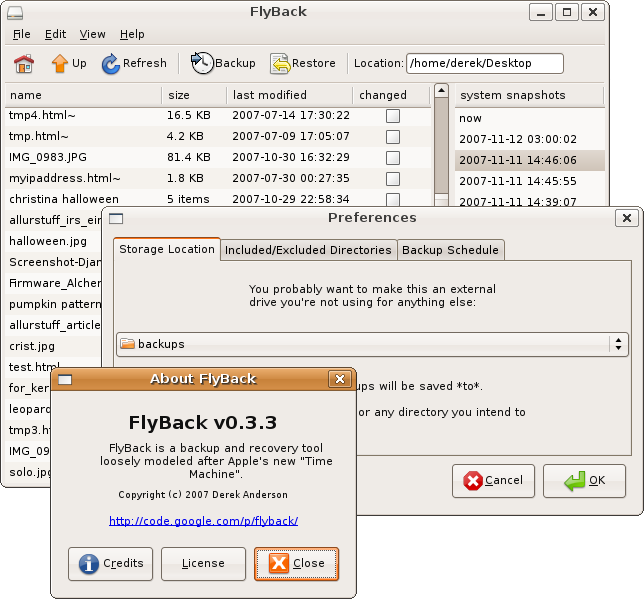
Task: Sort by name column header
Action: [x=83, y=95]
